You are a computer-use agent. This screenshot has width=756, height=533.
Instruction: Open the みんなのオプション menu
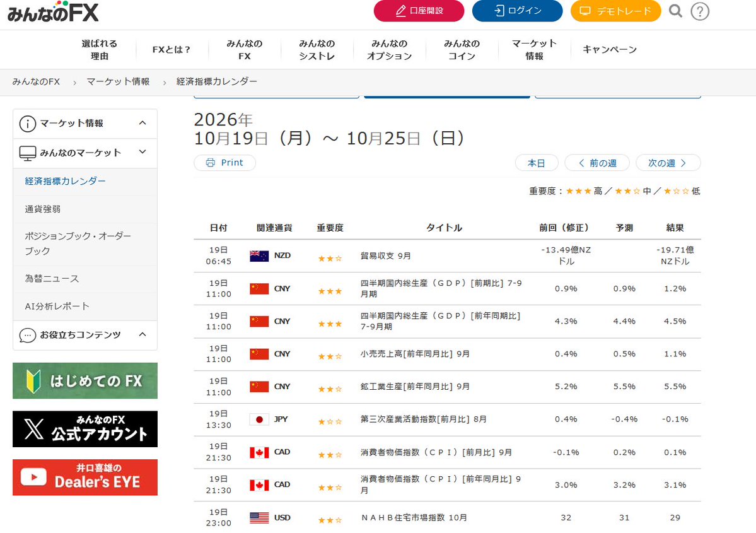click(390, 50)
